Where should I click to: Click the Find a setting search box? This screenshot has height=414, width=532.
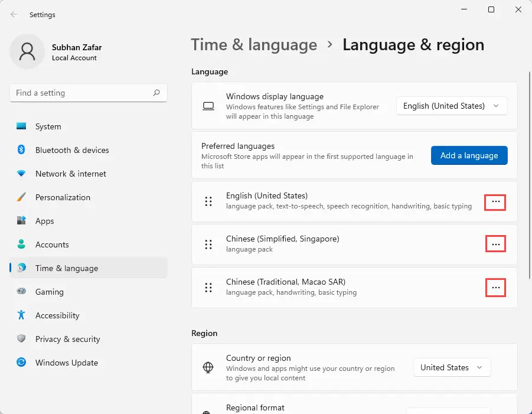pos(88,93)
